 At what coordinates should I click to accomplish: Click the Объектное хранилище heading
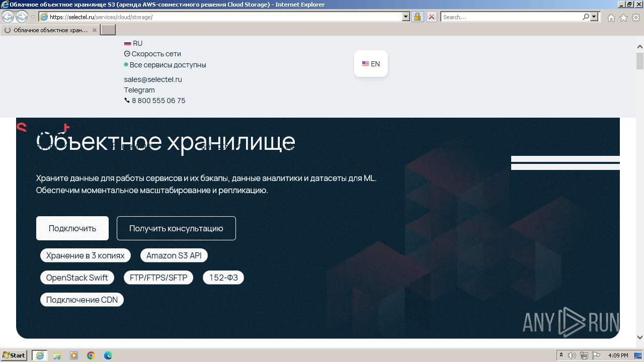166,142
